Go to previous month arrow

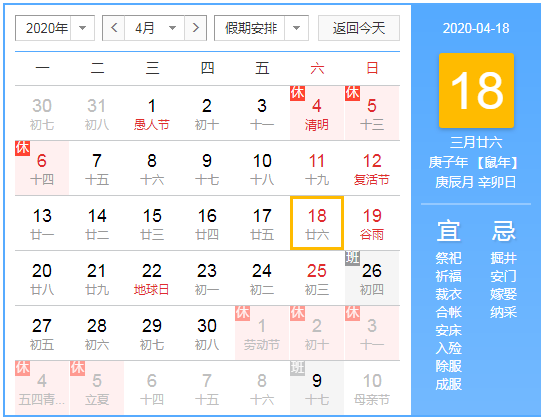click(x=114, y=28)
